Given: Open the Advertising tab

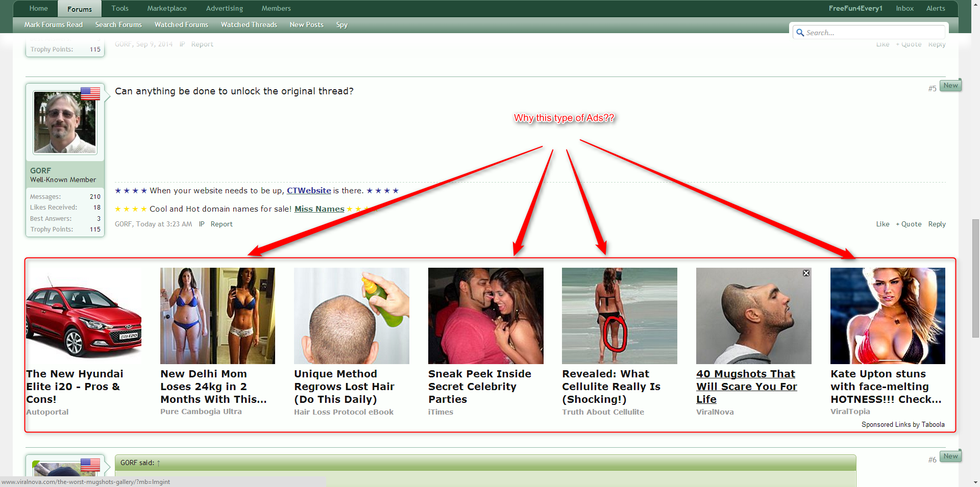Looking at the screenshot, I should click(225, 8).
